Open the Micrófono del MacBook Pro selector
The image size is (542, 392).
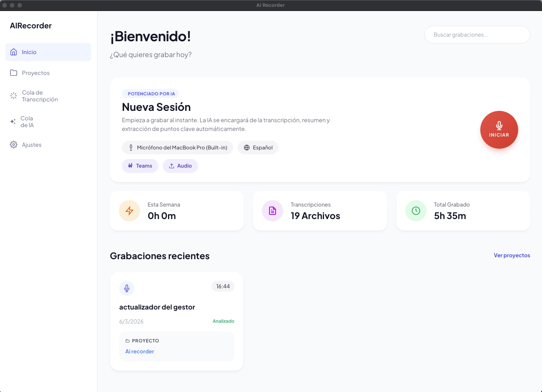click(x=177, y=148)
